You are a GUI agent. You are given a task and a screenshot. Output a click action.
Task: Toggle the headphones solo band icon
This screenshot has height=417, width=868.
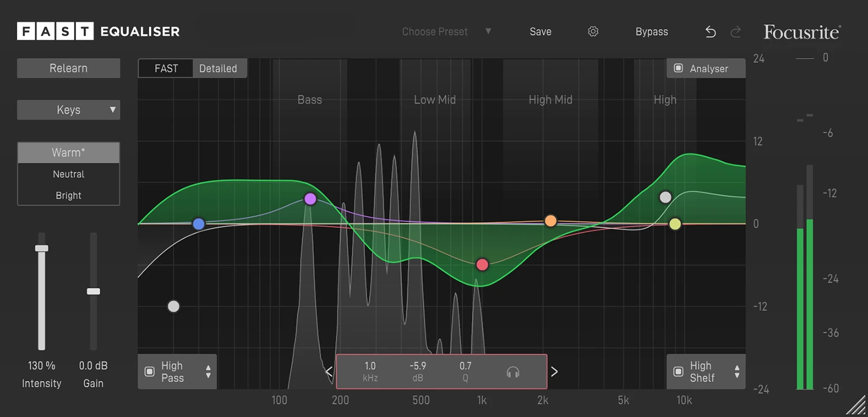point(513,372)
